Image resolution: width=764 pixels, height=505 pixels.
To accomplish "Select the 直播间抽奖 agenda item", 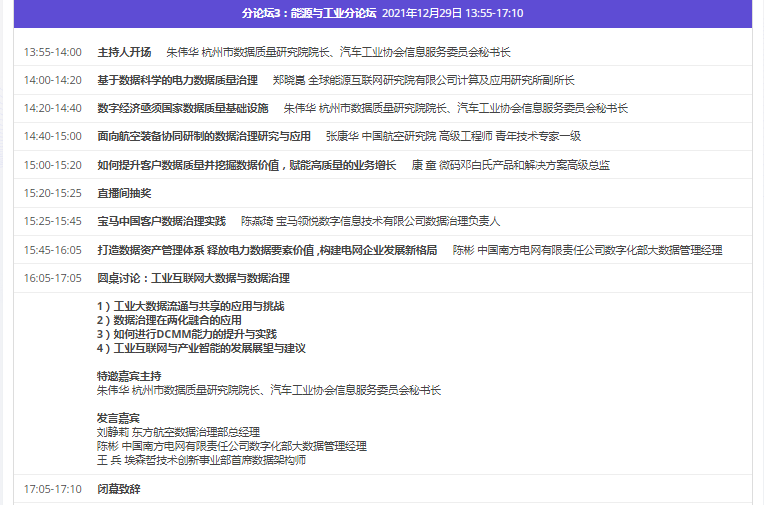I will pos(124,193).
